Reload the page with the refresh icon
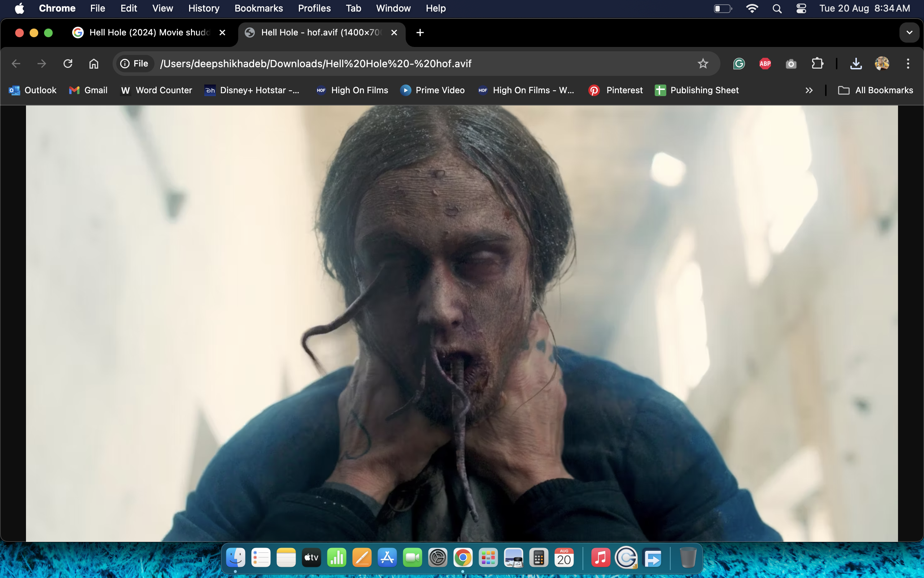Image resolution: width=924 pixels, height=578 pixels. coord(67,64)
